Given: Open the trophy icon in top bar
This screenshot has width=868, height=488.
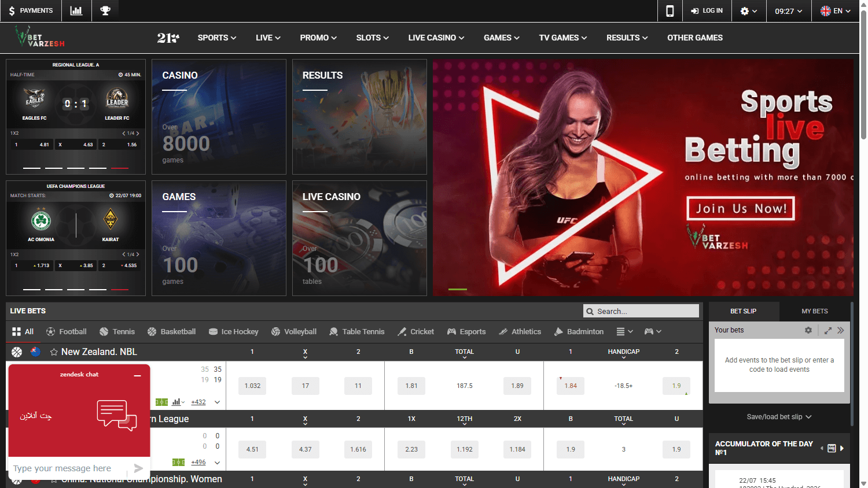Looking at the screenshot, I should pos(105,10).
